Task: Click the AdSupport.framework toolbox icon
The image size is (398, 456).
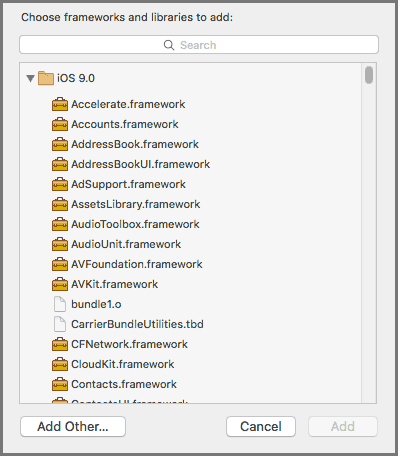Action: pos(60,184)
